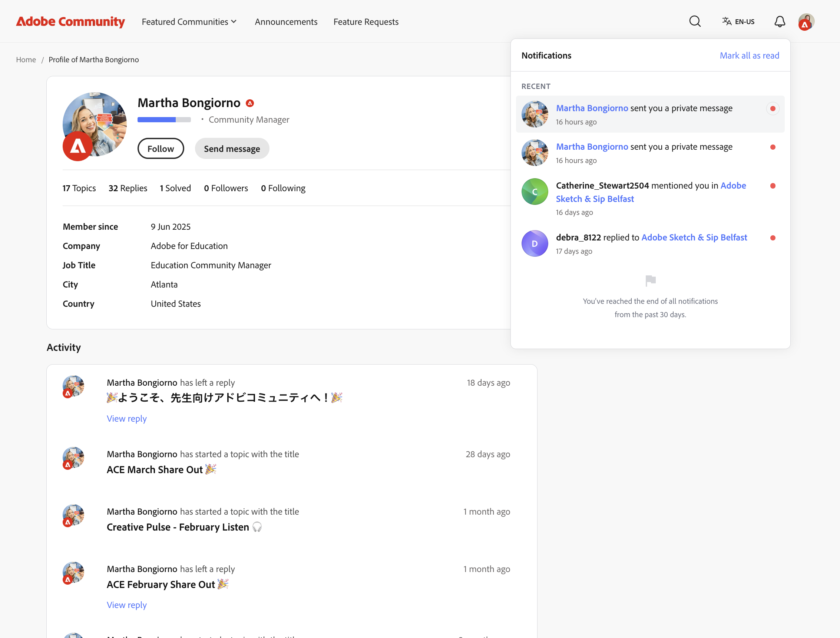Screen dimensions: 840x638
Task: Open the 0 Followers stat
Action: tap(226, 188)
